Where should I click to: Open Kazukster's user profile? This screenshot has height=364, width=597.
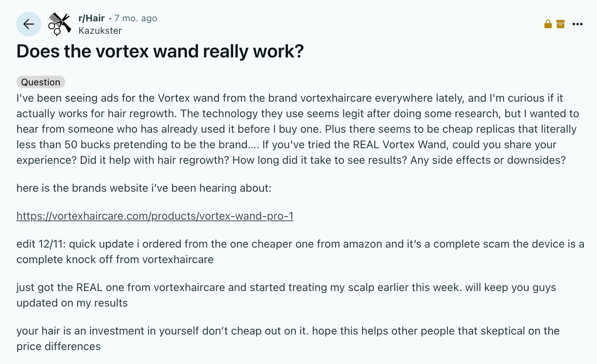100,31
